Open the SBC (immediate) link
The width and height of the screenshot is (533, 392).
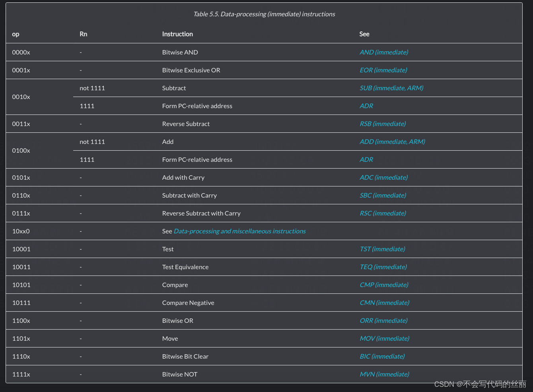383,195
